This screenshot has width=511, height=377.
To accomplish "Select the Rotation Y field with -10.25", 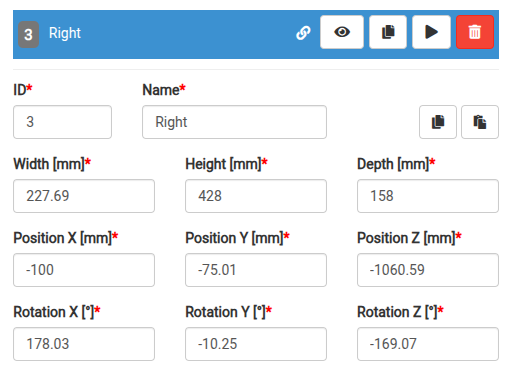I will click(x=256, y=344).
